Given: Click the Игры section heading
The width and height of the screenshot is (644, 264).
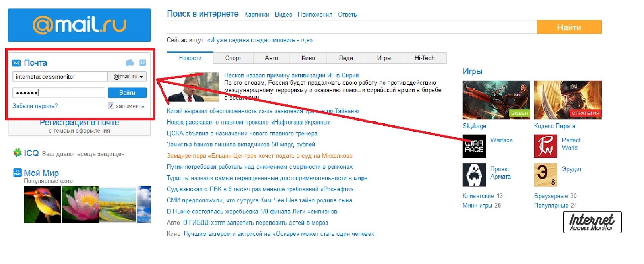Looking at the screenshot, I should (x=473, y=71).
